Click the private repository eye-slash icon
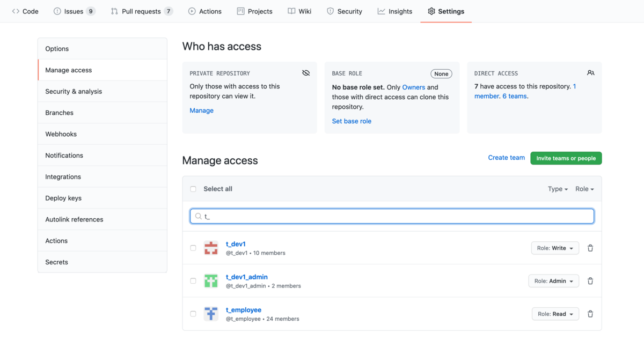Viewport: 644px width, 340px height. [x=306, y=73]
